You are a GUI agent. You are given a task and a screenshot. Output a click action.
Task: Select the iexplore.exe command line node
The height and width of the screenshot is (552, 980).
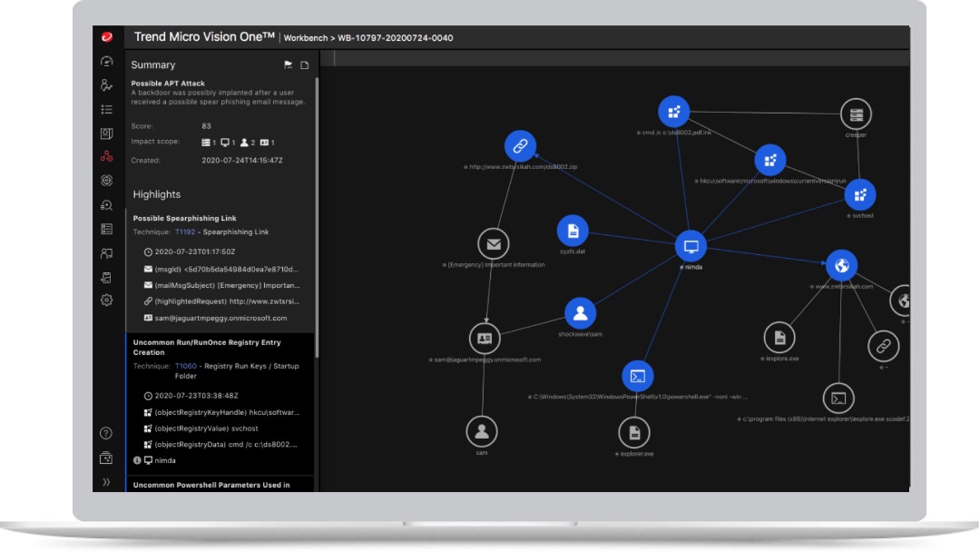click(838, 399)
